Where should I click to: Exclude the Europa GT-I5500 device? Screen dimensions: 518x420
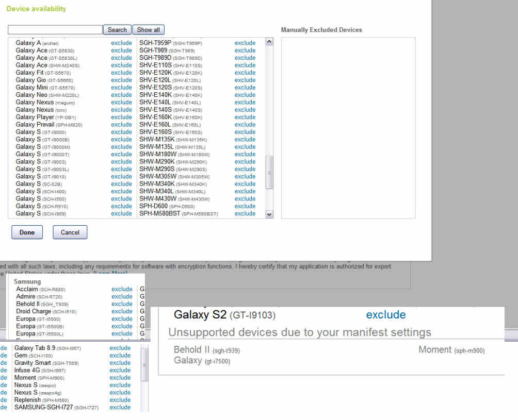122,319
